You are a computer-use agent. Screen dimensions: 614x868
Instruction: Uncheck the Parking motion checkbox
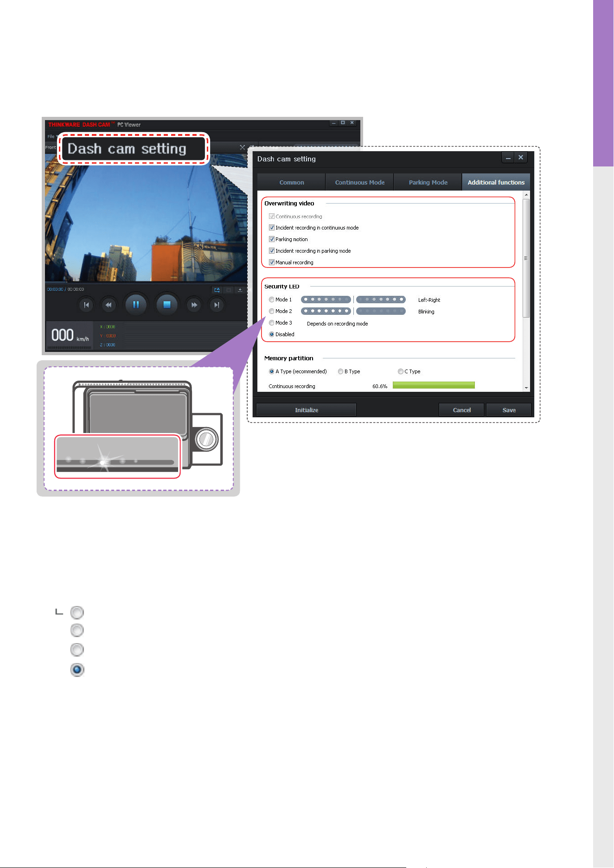point(272,239)
